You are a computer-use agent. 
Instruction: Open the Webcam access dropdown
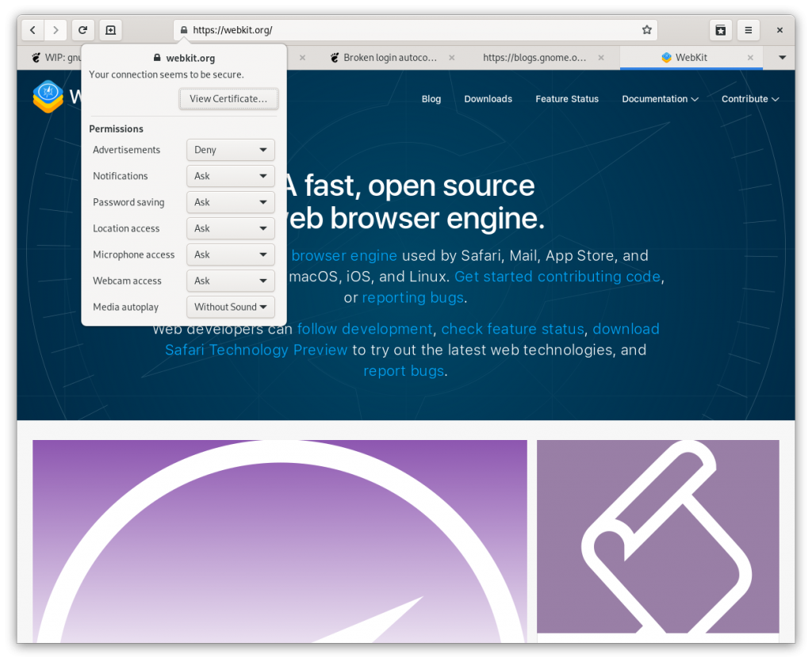click(231, 281)
